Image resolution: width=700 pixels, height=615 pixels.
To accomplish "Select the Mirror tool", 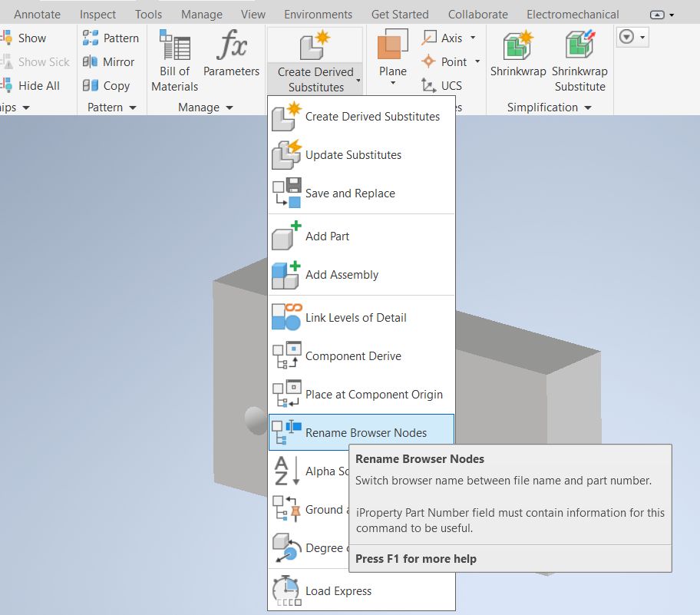I will (x=109, y=61).
